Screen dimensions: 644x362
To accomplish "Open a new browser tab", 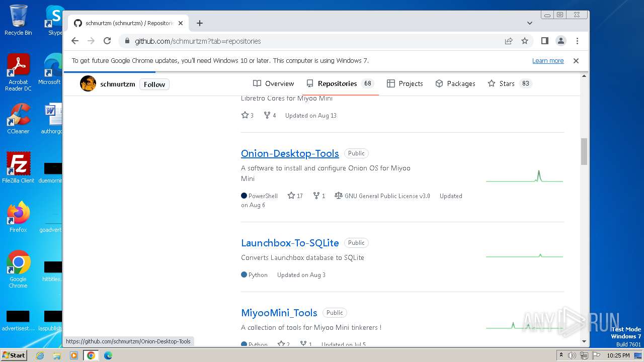I will [200, 23].
